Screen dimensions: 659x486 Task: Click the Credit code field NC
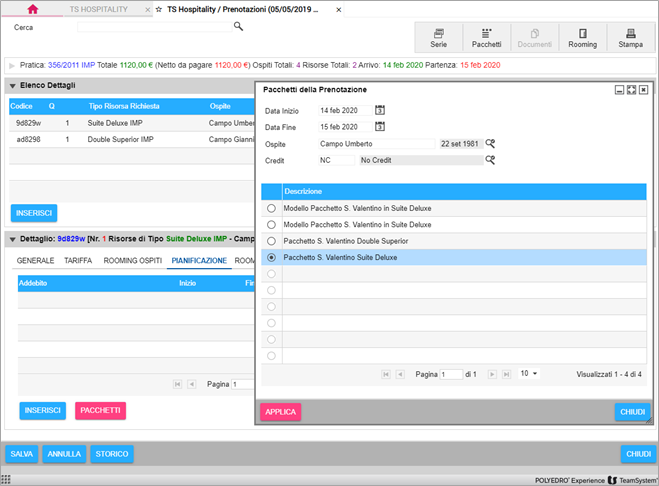(x=337, y=160)
